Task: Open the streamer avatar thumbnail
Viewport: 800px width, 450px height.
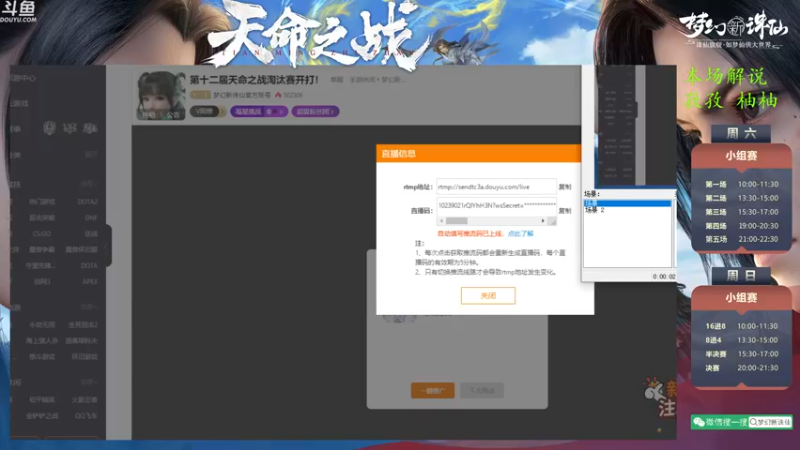Action: click(161, 95)
